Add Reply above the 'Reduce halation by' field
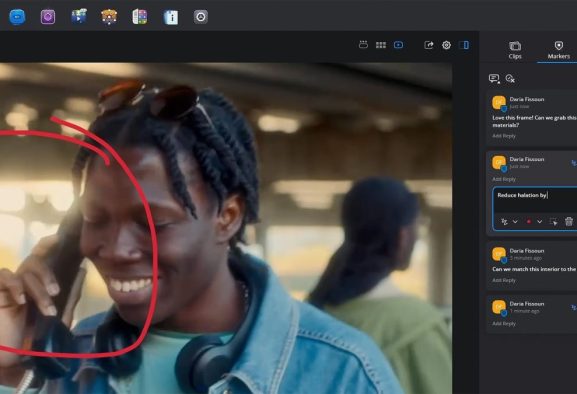The height and width of the screenshot is (394, 577). click(504, 179)
